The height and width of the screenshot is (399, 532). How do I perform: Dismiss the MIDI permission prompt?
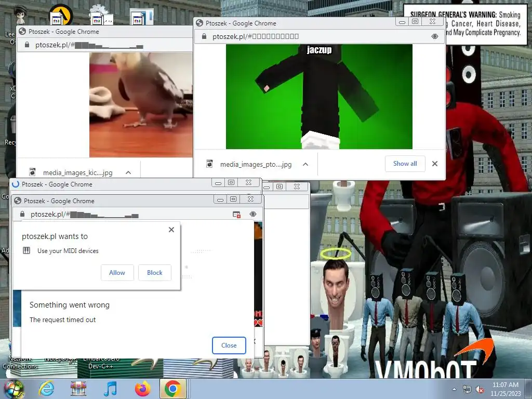pos(171,230)
